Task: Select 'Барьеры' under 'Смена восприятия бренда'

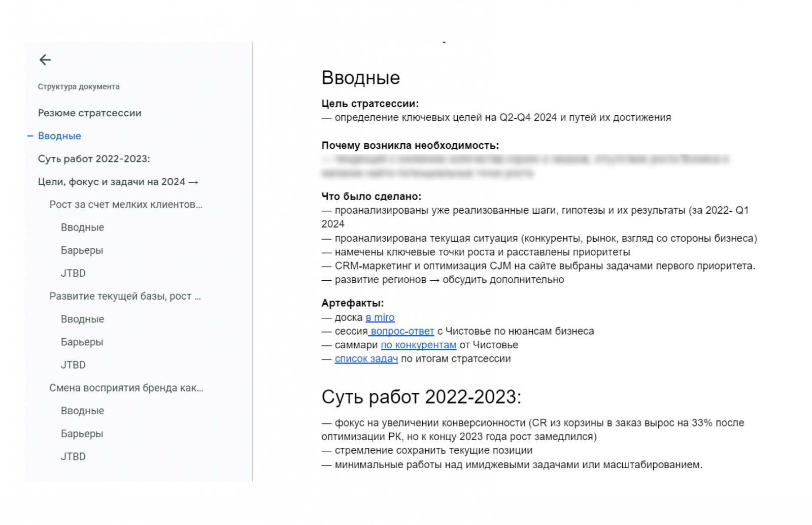Action: tap(82, 434)
